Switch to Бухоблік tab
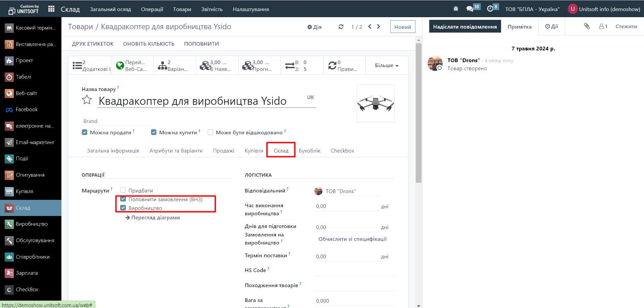 pos(309,150)
